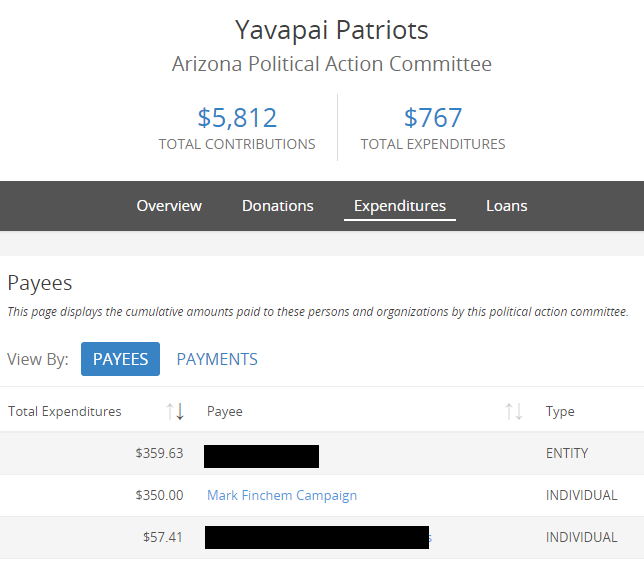Select the $350.00 amount cell
The image size is (644, 578).
tap(159, 495)
